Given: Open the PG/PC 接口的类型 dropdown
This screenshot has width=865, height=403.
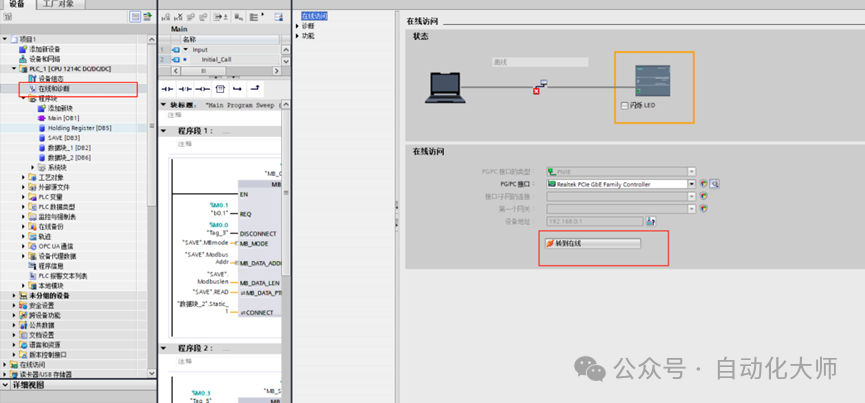Looking at the screenshot, I should pyautogui.click(x=692, y=171).
